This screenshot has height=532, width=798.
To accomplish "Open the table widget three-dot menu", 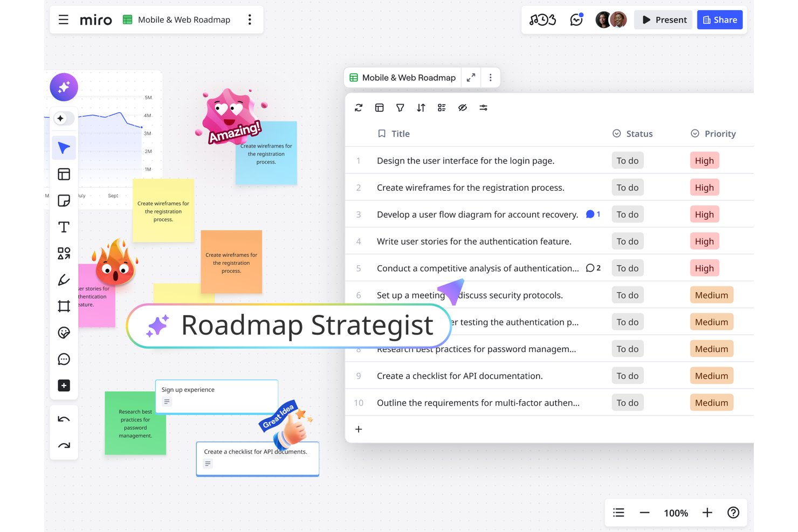I will pyautogui.click(x=490, y=78).
